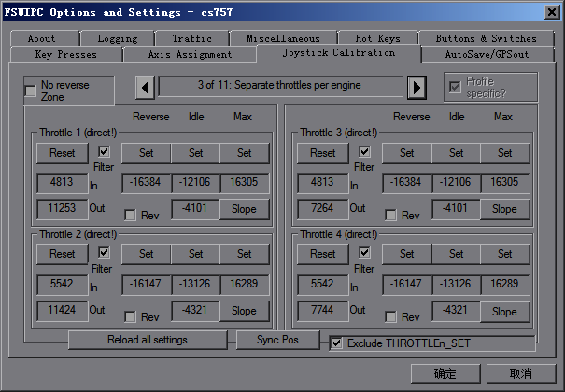Viewport: 565px width, 392px height.
Task: Open Slope settings for Throttle 3
Action: (505, 209)
